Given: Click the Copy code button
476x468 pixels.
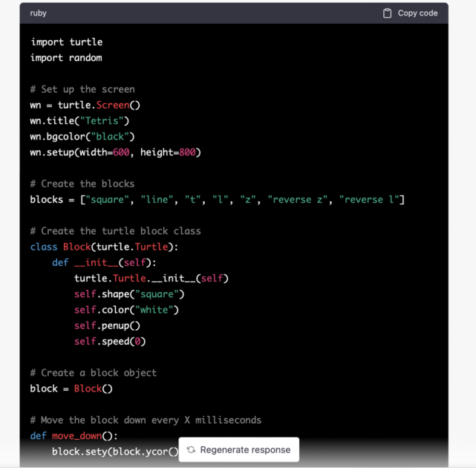Looking at the screenshot, I should [x=410, y=13].
